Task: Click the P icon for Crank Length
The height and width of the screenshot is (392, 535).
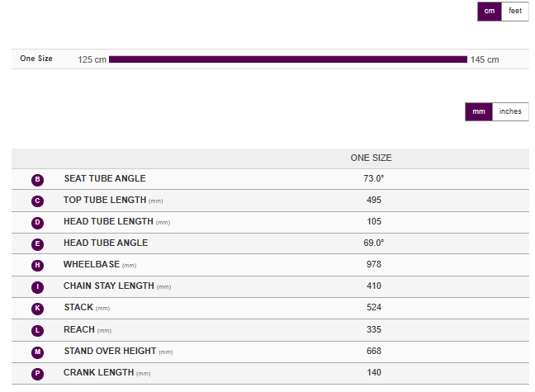Action: point(37,373)
